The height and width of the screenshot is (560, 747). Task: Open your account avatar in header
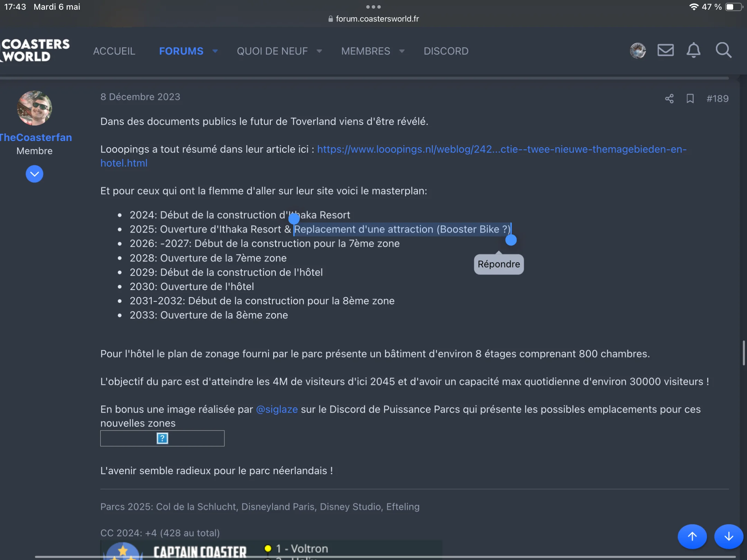pos(638,51)
